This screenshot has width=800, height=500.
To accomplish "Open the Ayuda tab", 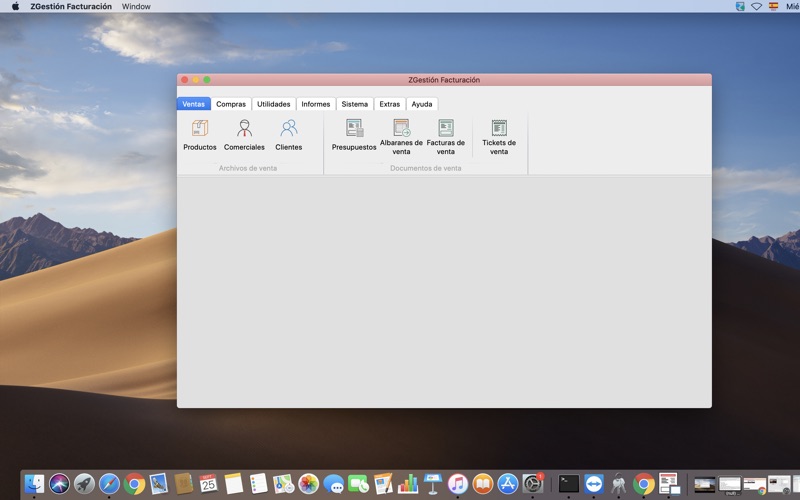I will (x=422, y=104).
